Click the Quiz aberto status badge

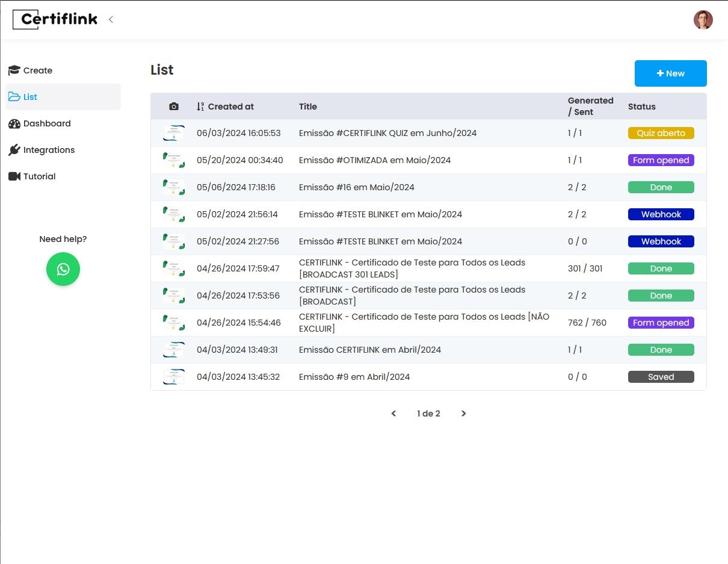tap(661, 133)
